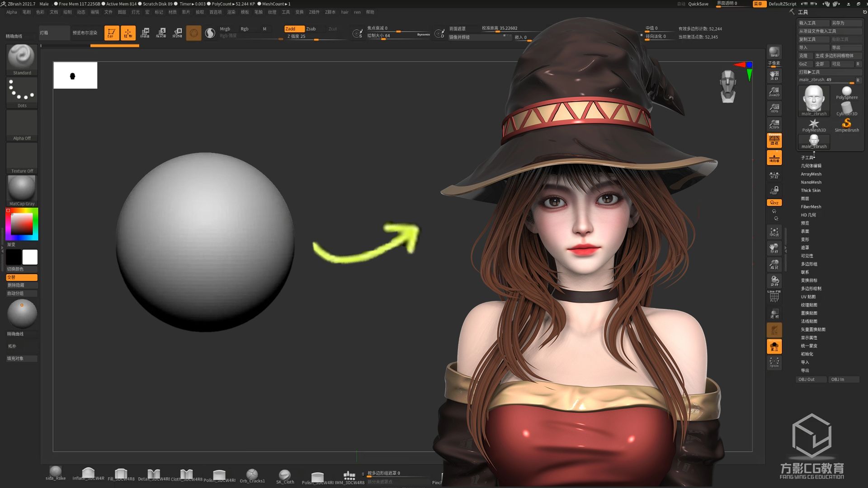This screenshot has width=868, height=488.
Task: Toggle the XYZ rotation mode button
Action: coord(774,203)
